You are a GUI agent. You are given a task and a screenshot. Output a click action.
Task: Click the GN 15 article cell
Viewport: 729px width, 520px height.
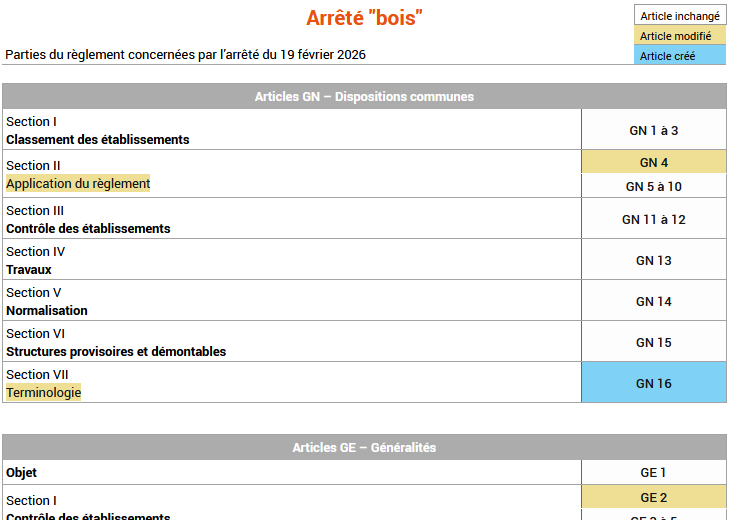pyautogui.click(x=653, y=342)
